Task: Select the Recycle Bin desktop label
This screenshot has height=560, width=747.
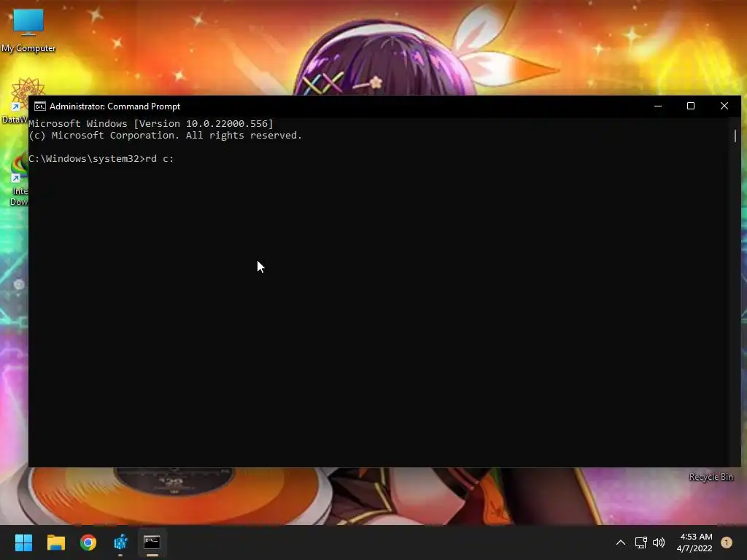Action: click(x=711, y=477)
